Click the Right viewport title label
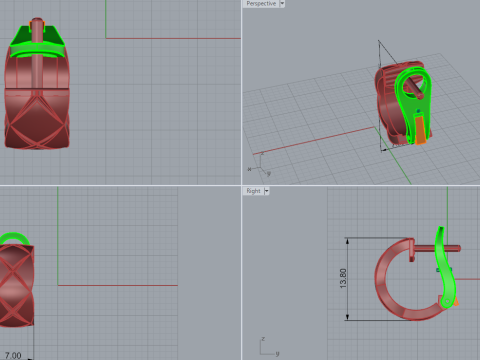 coord(253,191)
